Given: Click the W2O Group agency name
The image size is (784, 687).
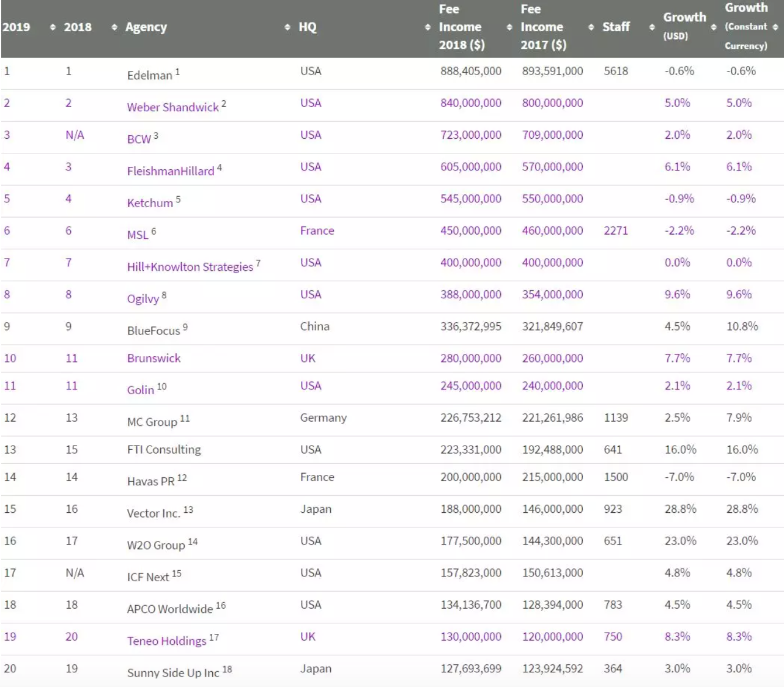Looking at the screenshot, I should (156, 545).
